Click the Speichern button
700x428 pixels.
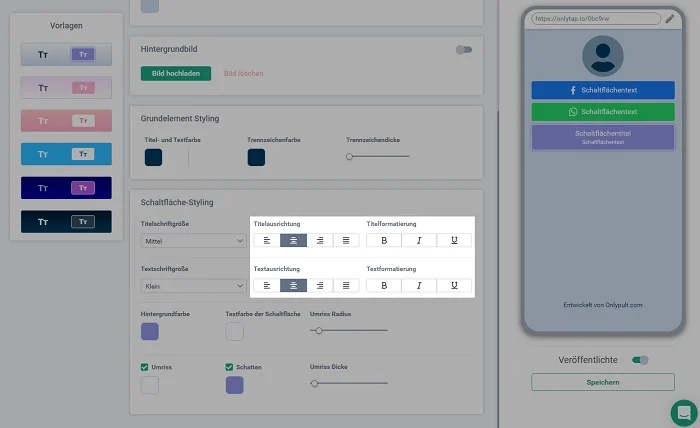tap(603, 382)
